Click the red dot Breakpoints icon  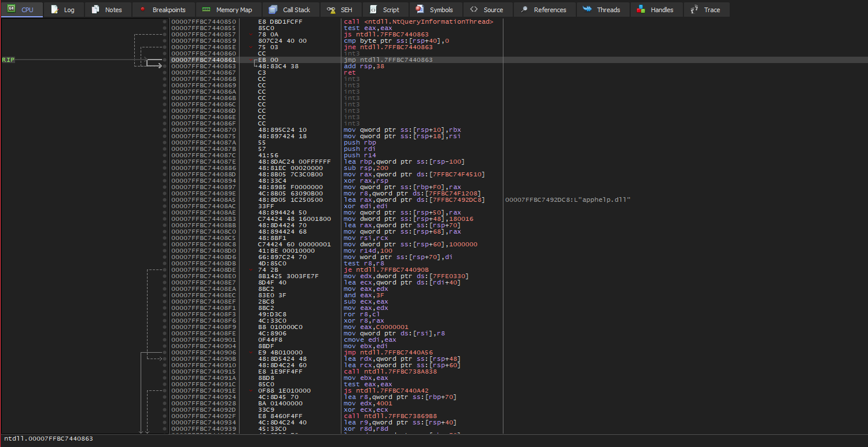point(142,9)
